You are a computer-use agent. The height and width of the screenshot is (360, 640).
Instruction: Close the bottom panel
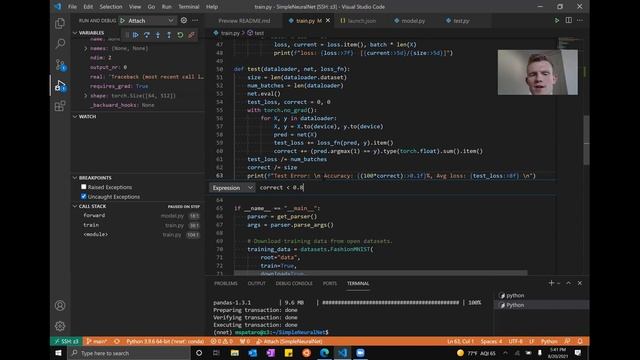point(580,283)
